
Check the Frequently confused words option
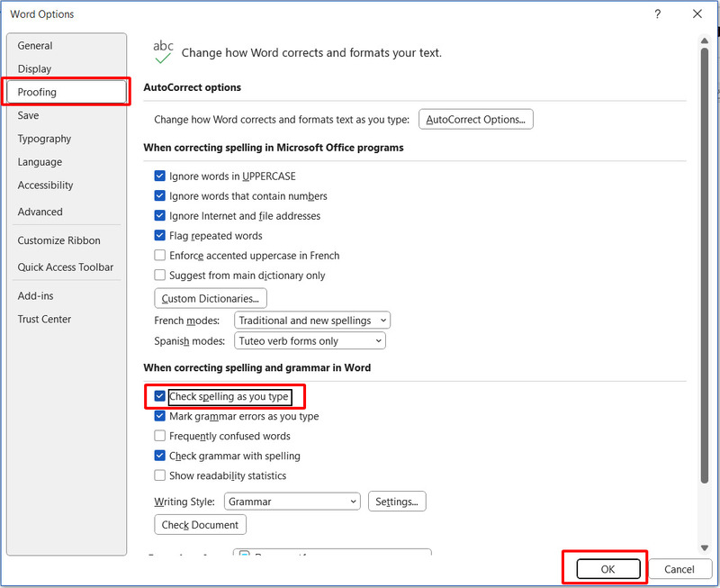160,436
